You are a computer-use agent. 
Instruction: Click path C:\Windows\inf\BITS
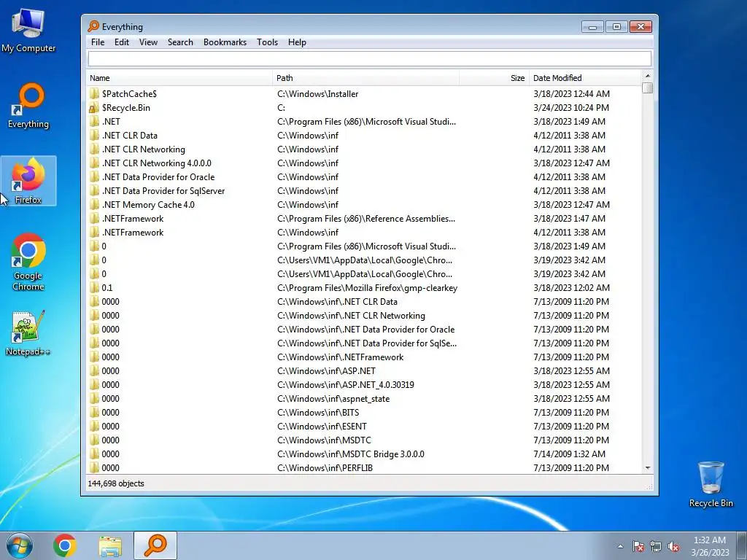pos(318,413)
